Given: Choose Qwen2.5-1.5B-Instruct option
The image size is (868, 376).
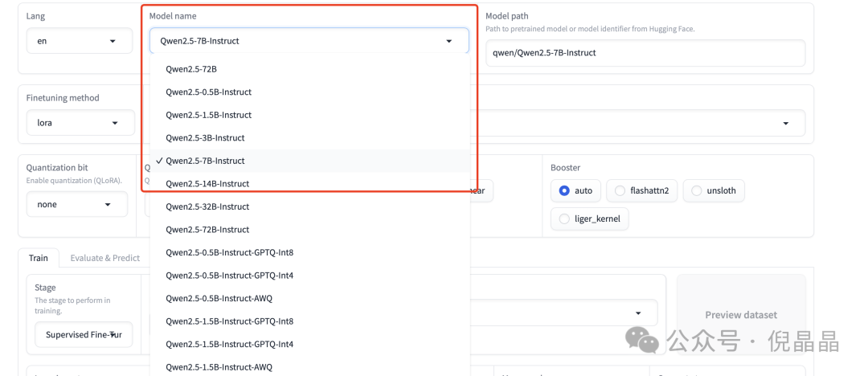Looking at the screenshot, I should pos(310,115).
